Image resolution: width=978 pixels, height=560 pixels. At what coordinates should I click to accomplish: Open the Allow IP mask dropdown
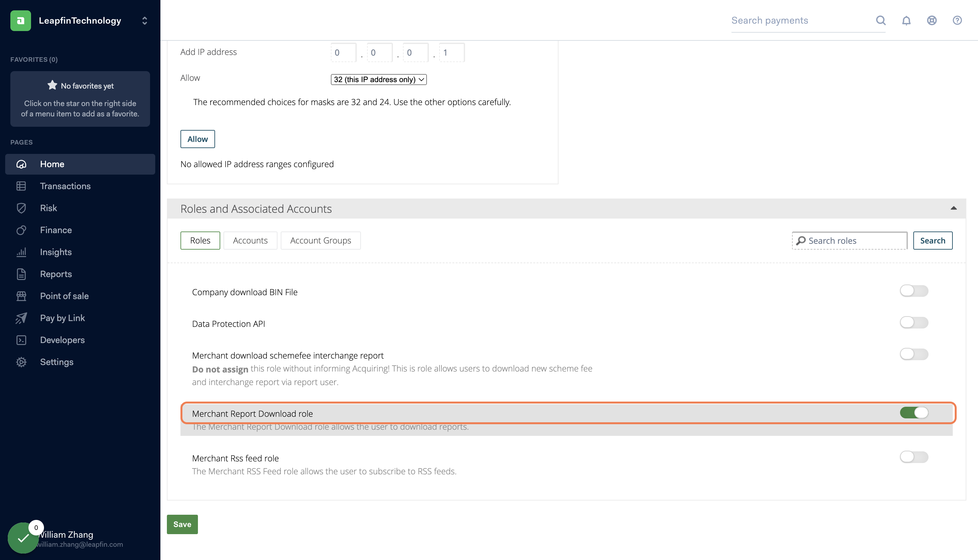(379, 80)
